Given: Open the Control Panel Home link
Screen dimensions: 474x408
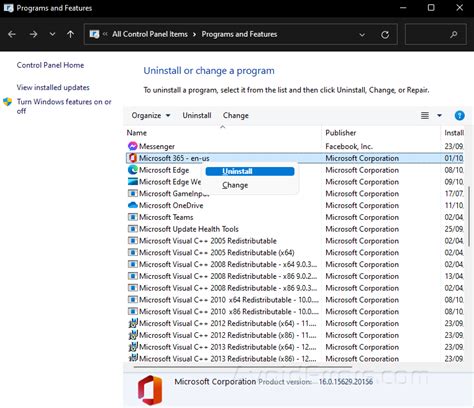Looking at the screenshot, I should click(50, 65).
